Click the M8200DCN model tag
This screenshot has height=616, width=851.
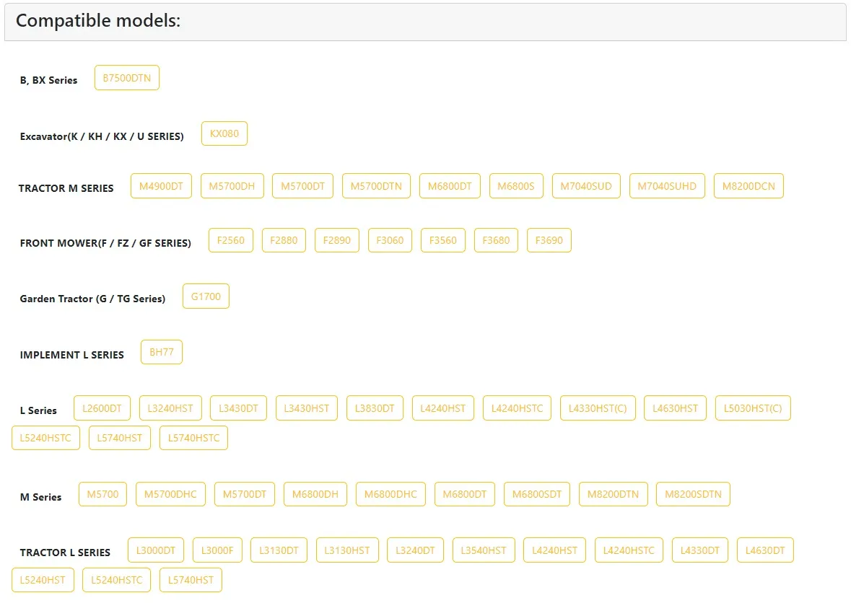coord(749,186)
